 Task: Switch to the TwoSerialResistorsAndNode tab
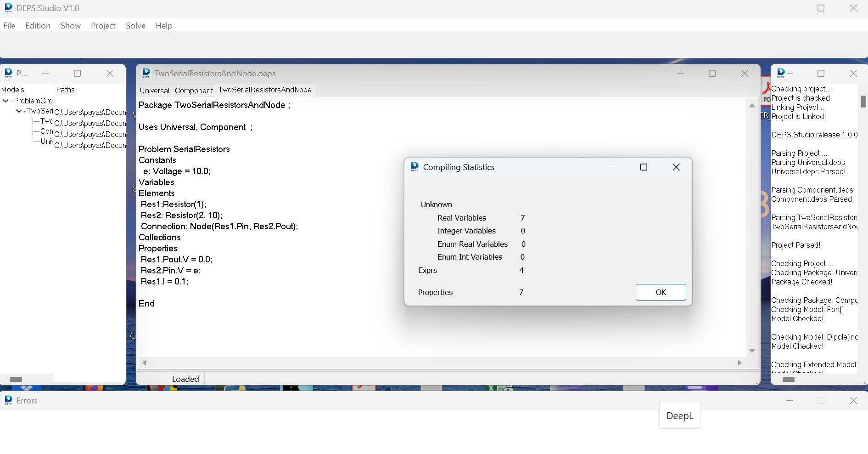pos(265,90)
